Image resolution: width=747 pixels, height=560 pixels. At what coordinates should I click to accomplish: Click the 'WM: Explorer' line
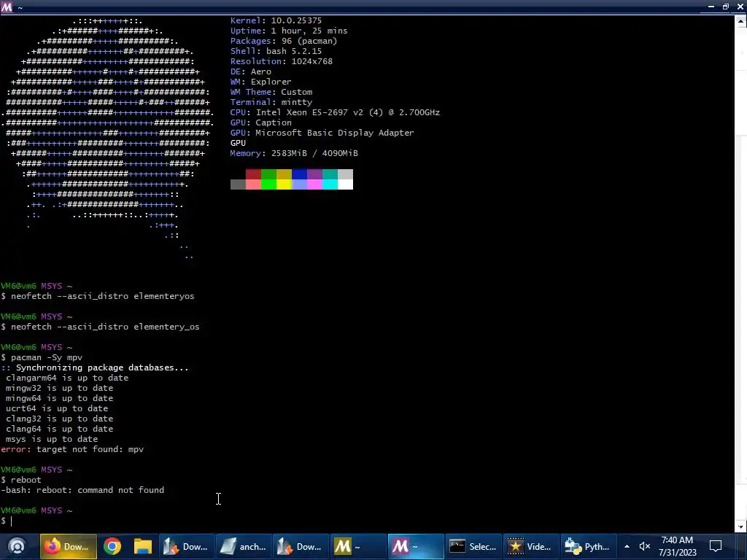pos(261,82)
